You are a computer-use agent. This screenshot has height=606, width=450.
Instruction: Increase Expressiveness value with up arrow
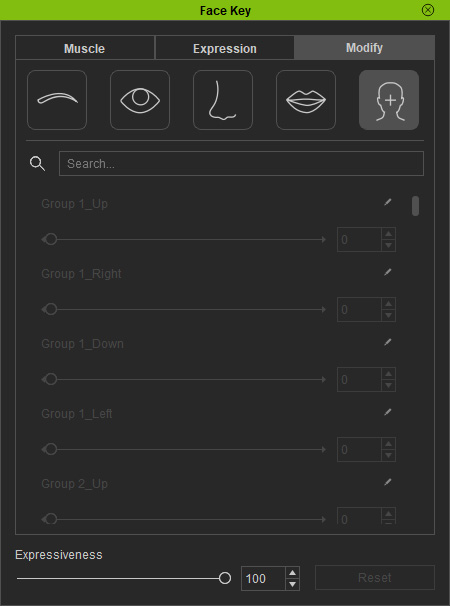pos(293,573)
